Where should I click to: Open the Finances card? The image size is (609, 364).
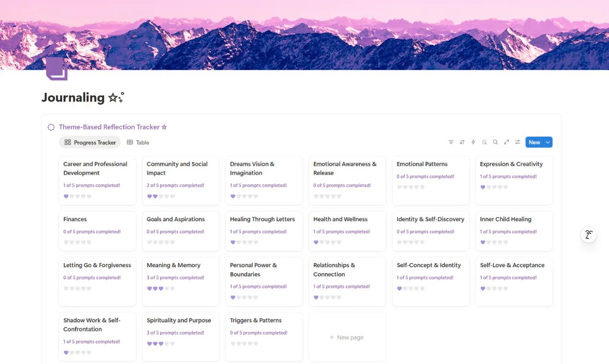click(x=97, y=231)
